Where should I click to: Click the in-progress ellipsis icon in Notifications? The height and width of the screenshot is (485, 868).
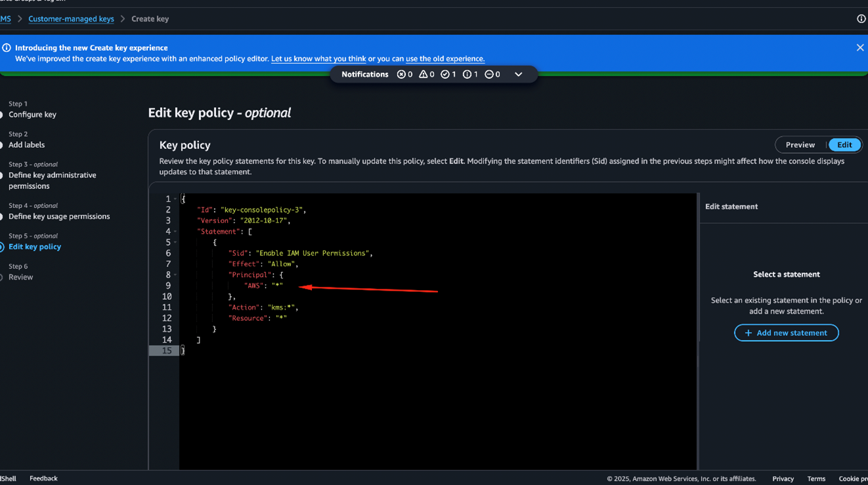[x=489, y=75]
